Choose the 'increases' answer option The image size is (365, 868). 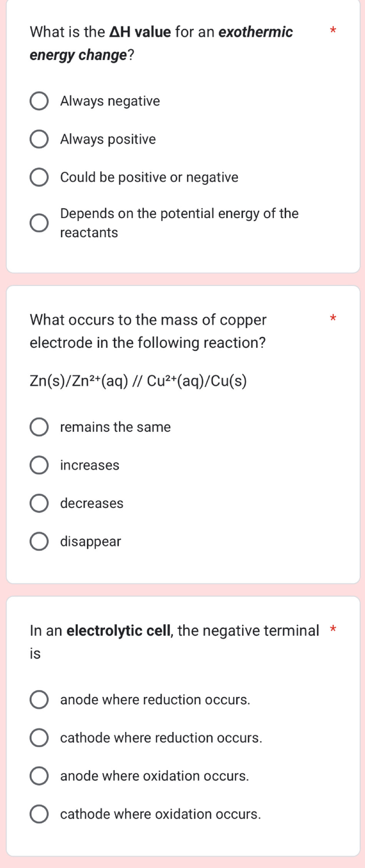40,465
